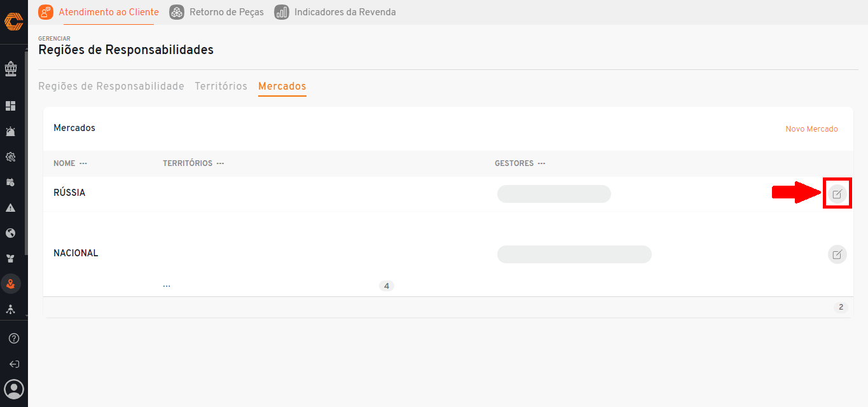Click the territories count badge 4
This screenshot has width=868, height=407.
pyautogui.click(x=387, y=286)
